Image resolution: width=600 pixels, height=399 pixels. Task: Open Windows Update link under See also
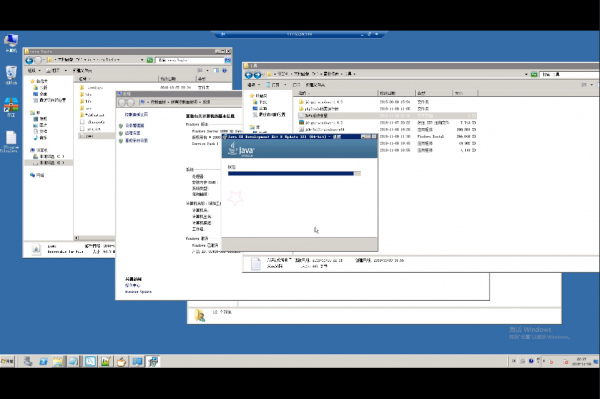coord(138,292)
